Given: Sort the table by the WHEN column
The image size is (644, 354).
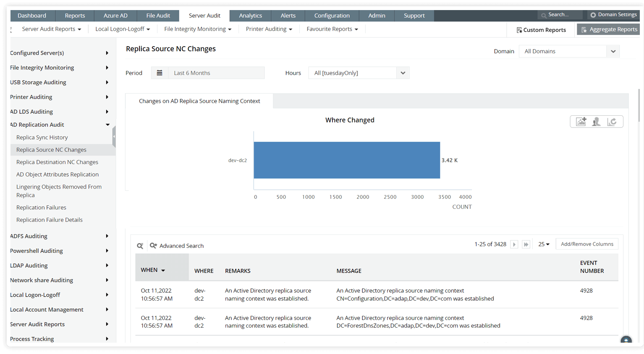Looking at the screenshot, I should click(153, 270).
